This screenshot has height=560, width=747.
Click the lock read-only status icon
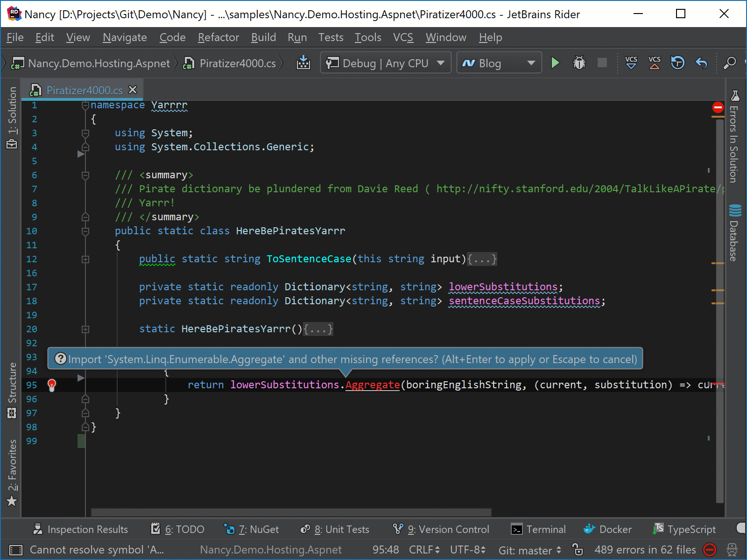(578, 550)
